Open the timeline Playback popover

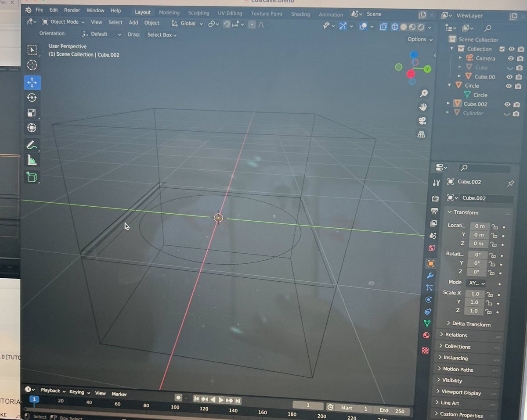click(x=53, y=391)
